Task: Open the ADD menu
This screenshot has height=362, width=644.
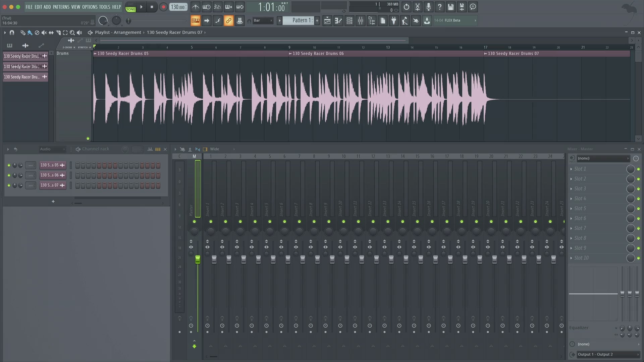Action: pyautogui.click(x=47, y=7)
